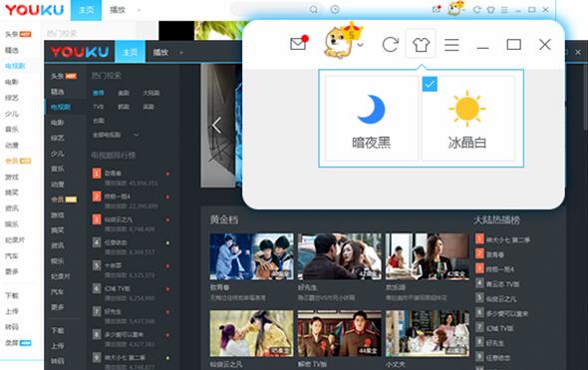Open the mail inbox icon in the enlarged toolbar
The height and width of the screenshot is (370, 588).
(299, 44)
